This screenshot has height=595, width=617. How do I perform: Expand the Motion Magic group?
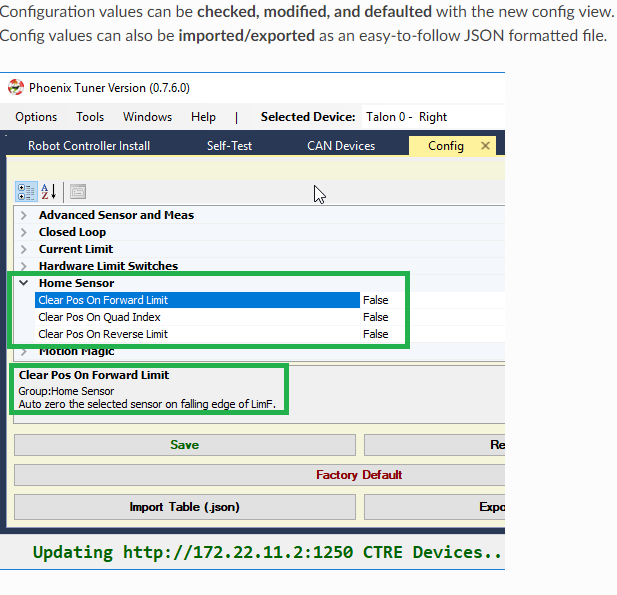pyautogui.click(x=24, y=351)
